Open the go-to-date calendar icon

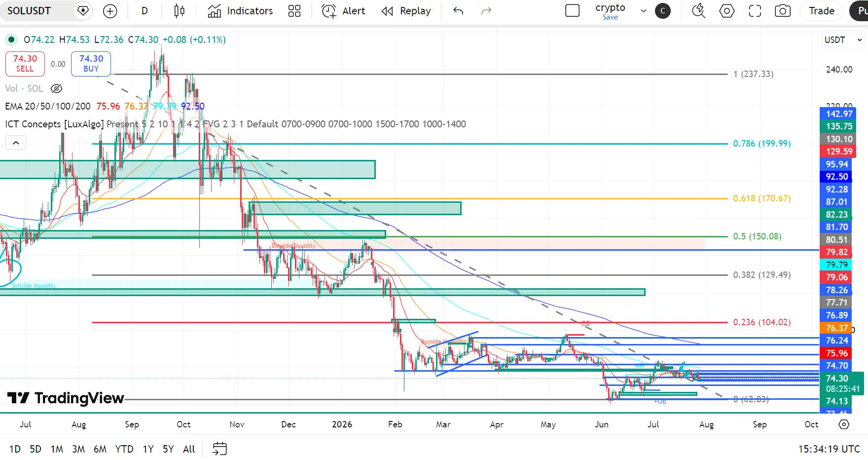tap(219, 449)
